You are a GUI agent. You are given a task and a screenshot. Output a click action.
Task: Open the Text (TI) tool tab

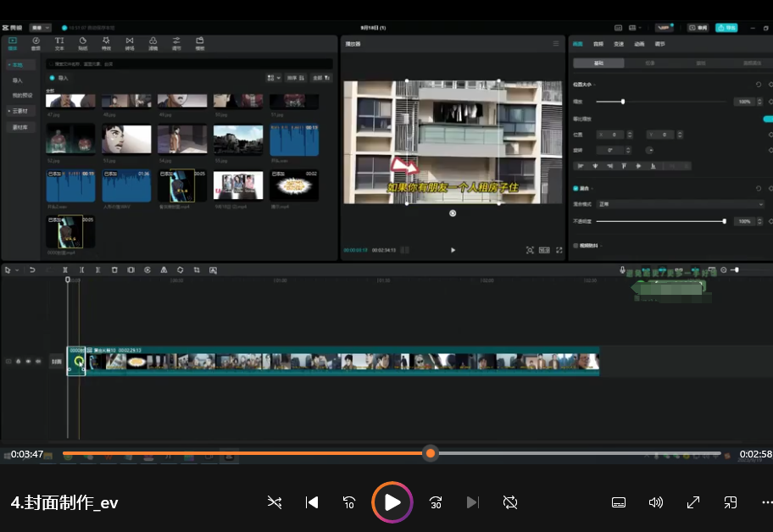[59, 43]
